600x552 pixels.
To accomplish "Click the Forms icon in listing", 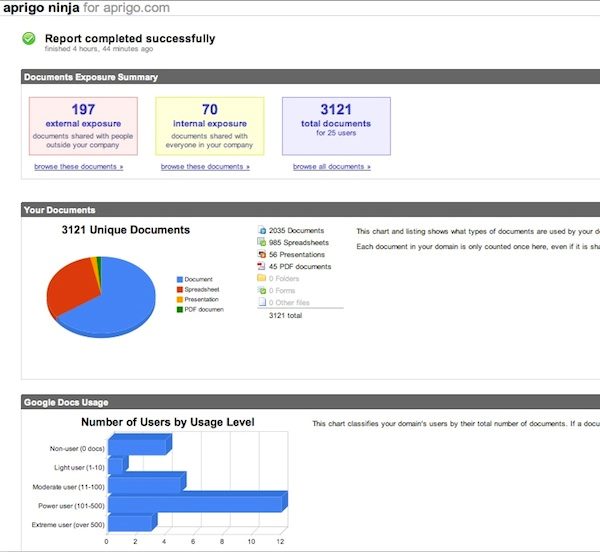I will [x=262, y=290].
